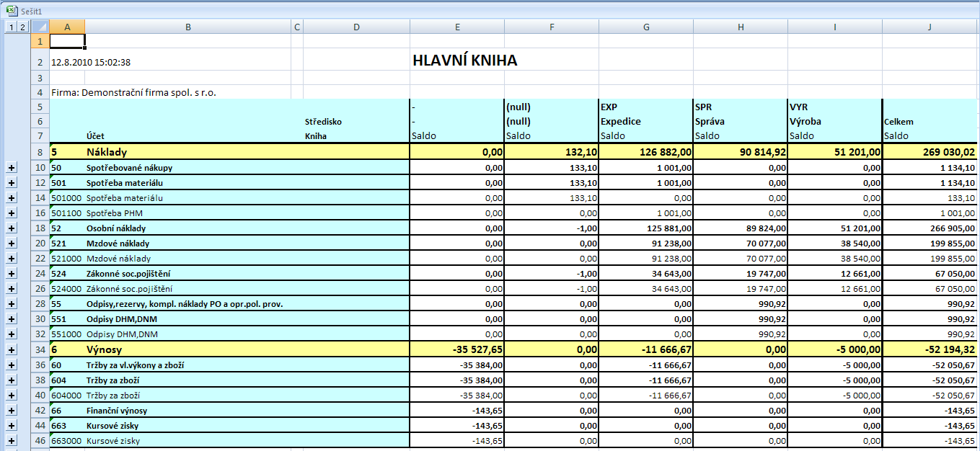Expand the group at row 20 Mzdové náklady 521
The height and width of the screenshot is (451, 980).
point(11,244)
